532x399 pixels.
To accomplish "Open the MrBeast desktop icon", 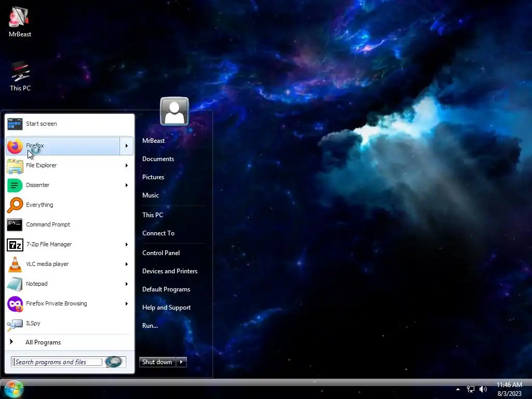I will 20,22.
